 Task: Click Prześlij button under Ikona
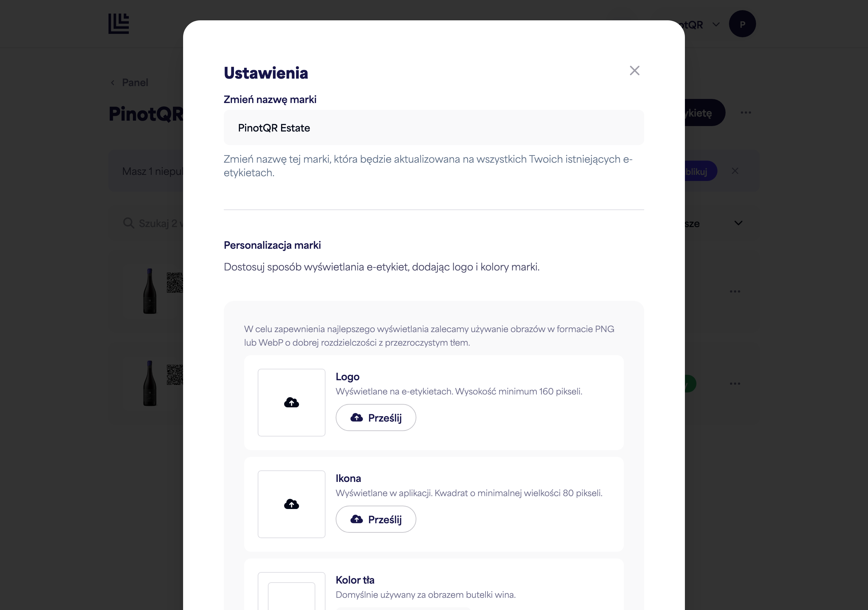(376, 519)
